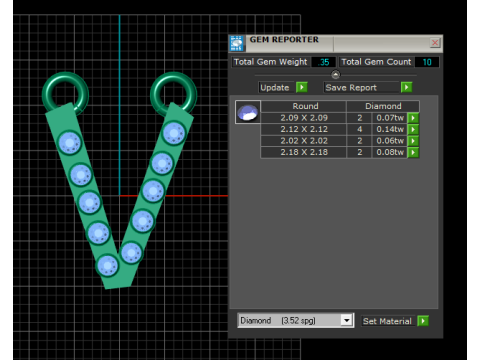
Task: Select the 2.18 X 2.18 size cell
Action: pos(304,152)
